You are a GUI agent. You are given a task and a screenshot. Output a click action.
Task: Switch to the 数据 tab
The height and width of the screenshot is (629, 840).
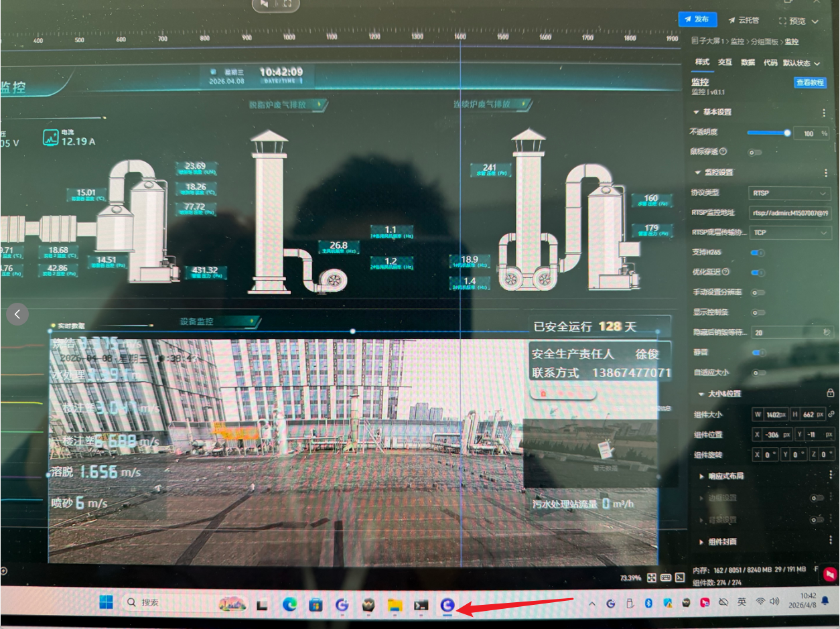point(748,62)
